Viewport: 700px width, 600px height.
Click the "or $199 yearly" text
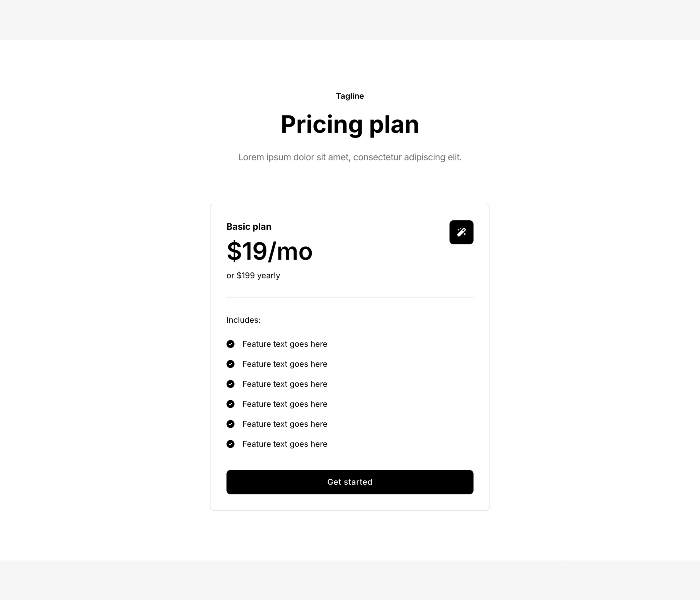(253, 276)
